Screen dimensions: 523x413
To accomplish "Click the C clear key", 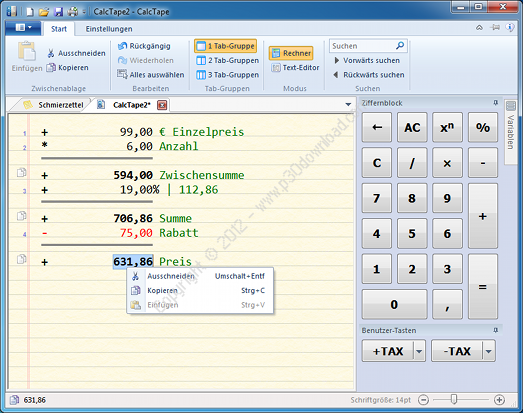I will point(377,163).
